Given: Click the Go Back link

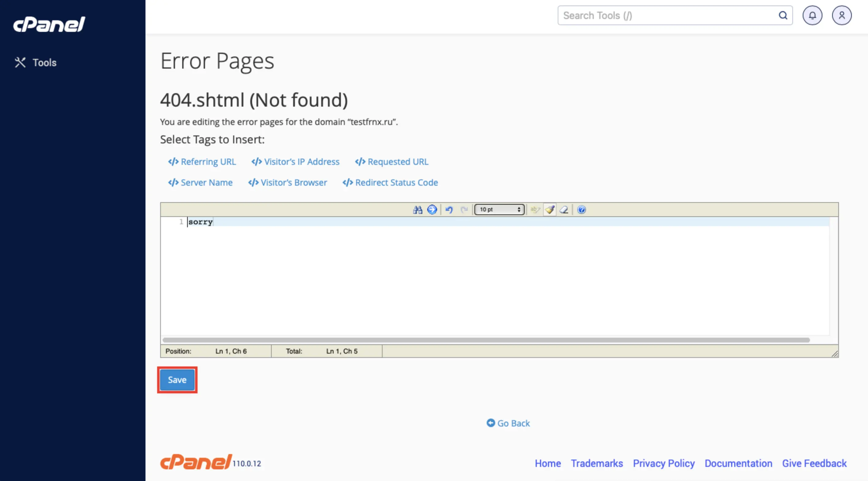Looking at the screenshot, I should tap(508, 423).
